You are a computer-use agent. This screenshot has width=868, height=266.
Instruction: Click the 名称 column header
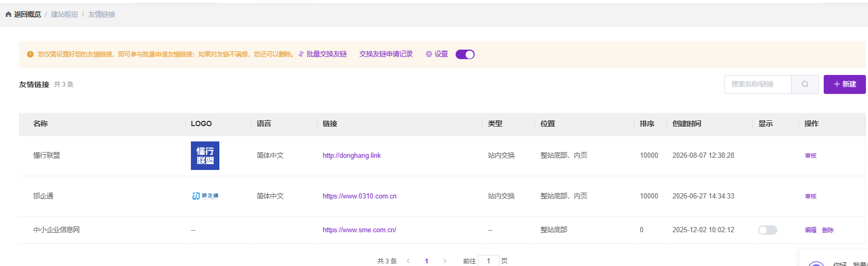point(40,123)
